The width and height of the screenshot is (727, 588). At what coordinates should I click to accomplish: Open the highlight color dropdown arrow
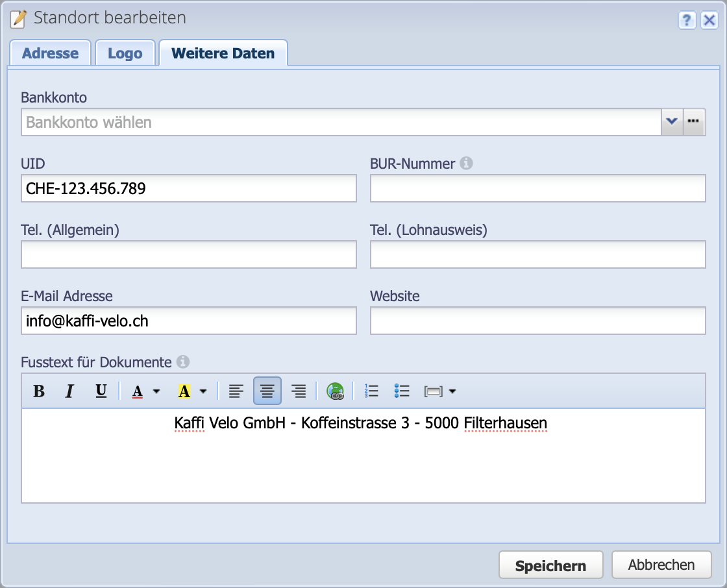pyautogui.click(x=204, y=391)
